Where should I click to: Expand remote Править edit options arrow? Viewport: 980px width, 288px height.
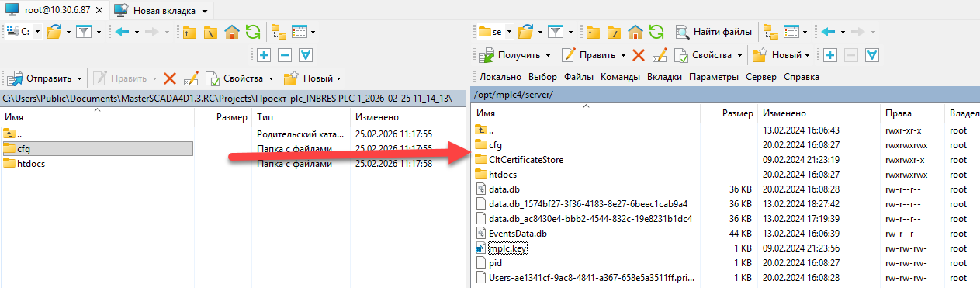tap(622, 56)
